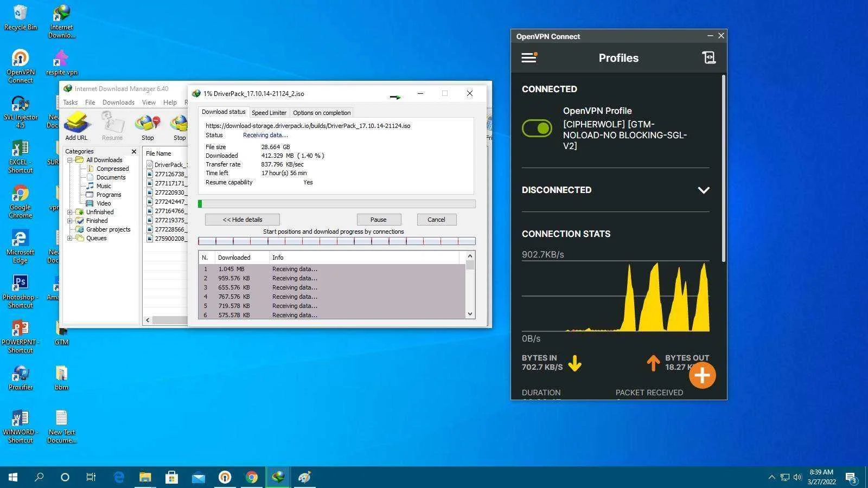Open POWERPNT Shortcut on desktop
This screenshot has width=868, height=488.
20,336
